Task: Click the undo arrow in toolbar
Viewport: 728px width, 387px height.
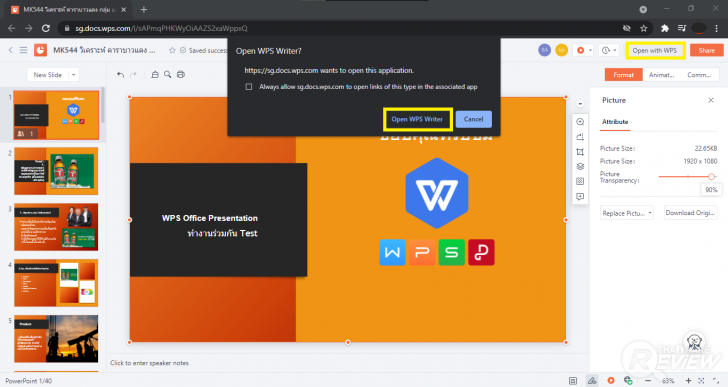Action: (x=120, y=75)
